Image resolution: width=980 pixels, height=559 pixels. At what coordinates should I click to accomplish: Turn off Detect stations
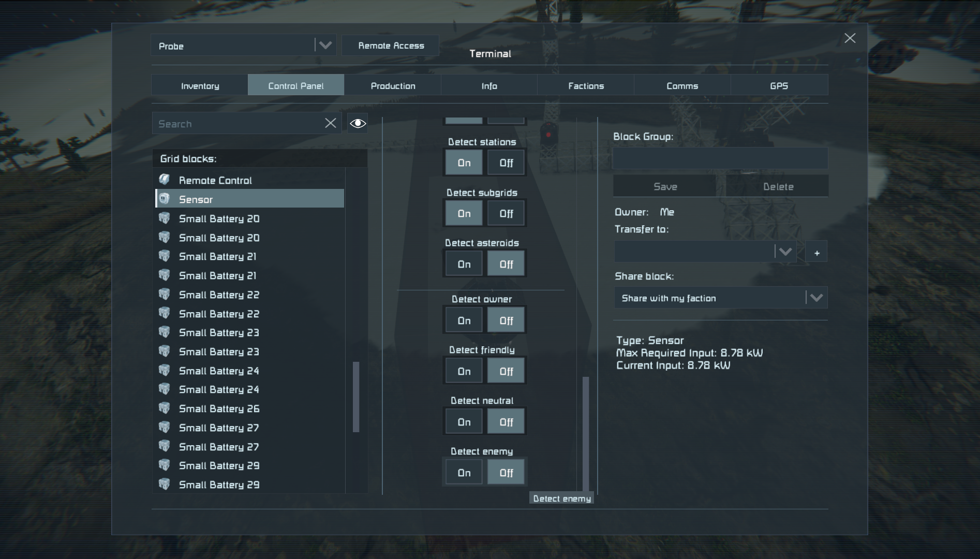506,163
